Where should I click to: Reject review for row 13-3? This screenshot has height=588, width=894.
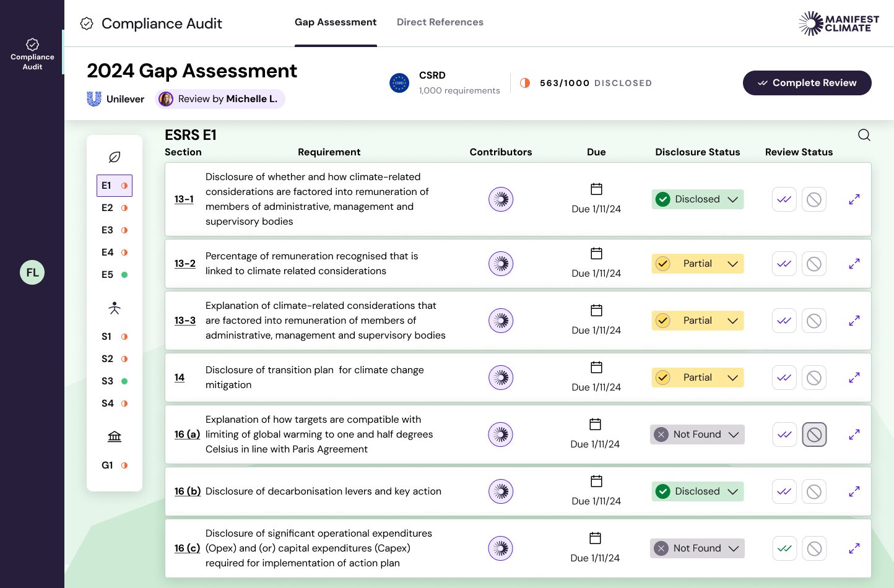click(x=814, y=321)
